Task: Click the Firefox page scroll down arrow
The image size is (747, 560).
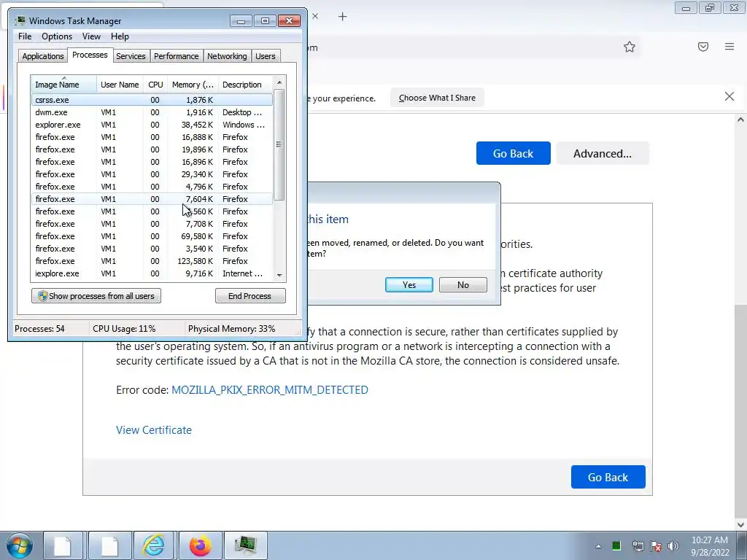Action: [741, 524]
